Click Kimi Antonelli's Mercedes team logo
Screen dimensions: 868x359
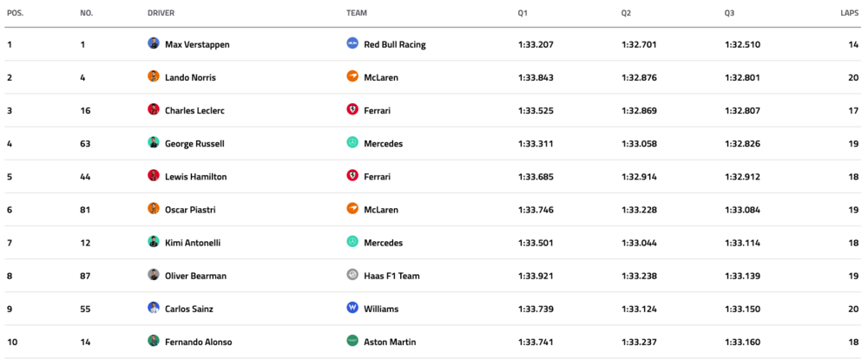(352, 242)
